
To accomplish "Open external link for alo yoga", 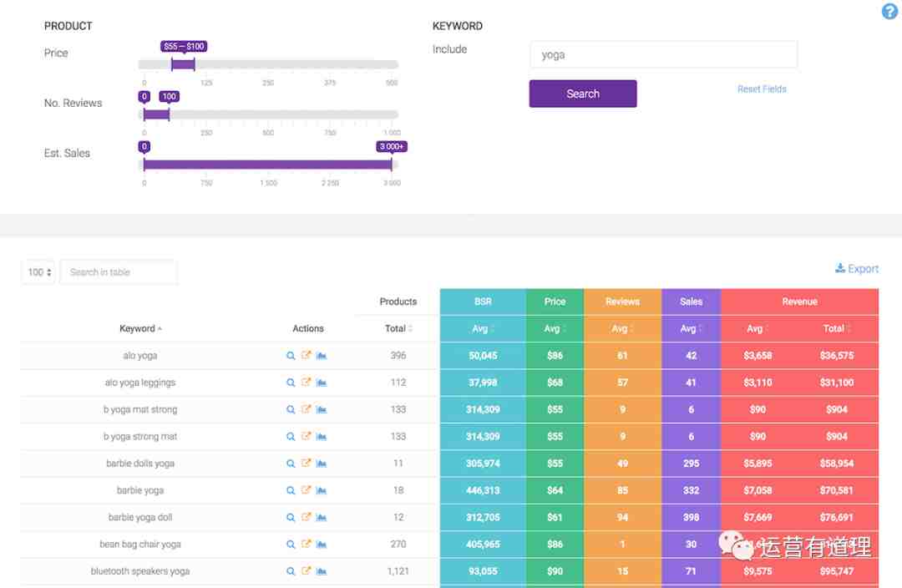I will pyautogui.click(x=306, y=356).
